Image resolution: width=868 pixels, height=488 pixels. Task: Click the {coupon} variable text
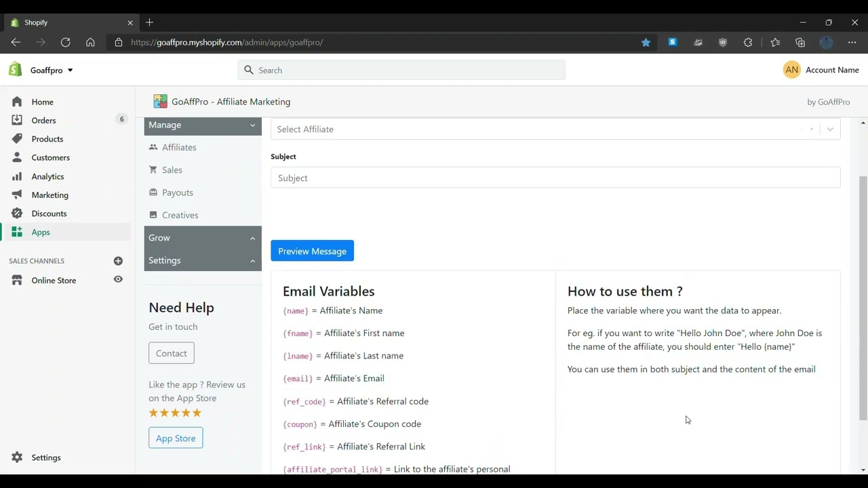pos(300,424)
